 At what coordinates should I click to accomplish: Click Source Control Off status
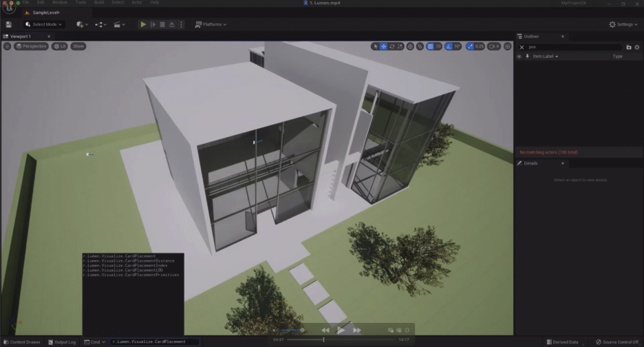click(x=617, y=342)
